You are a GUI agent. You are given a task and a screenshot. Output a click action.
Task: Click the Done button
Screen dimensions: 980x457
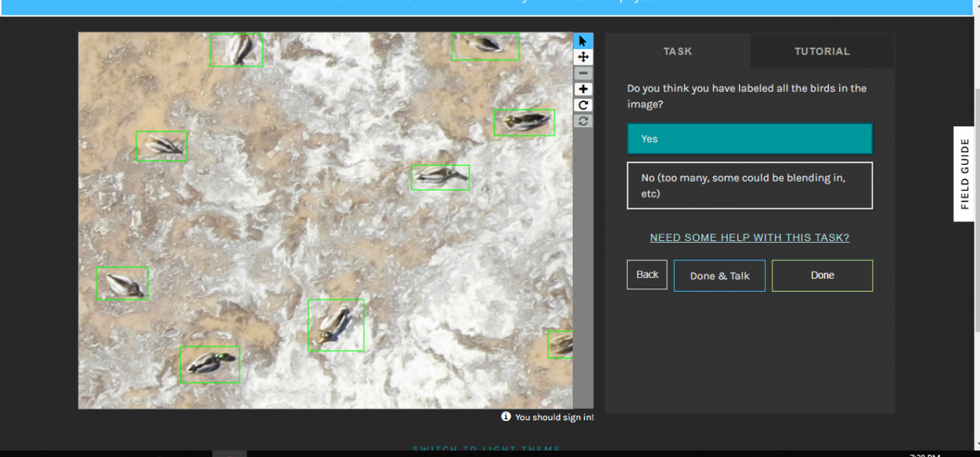[x=822, y=276]
